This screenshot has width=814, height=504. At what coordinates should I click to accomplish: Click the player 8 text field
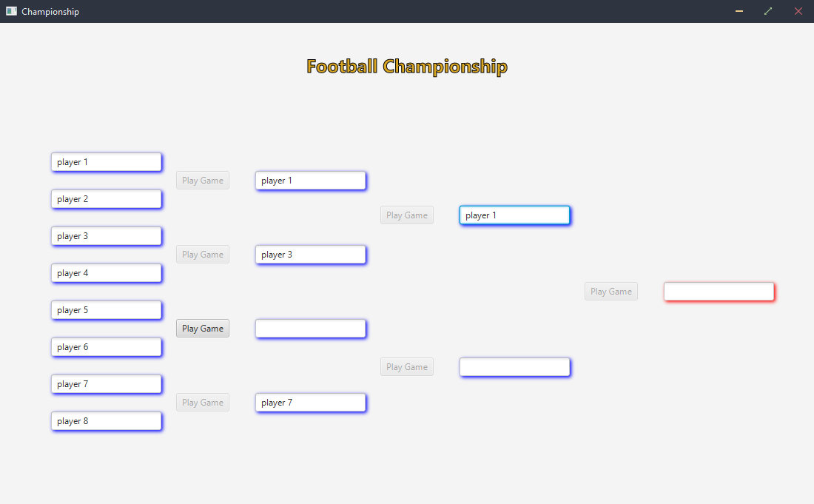pos(107,421)
